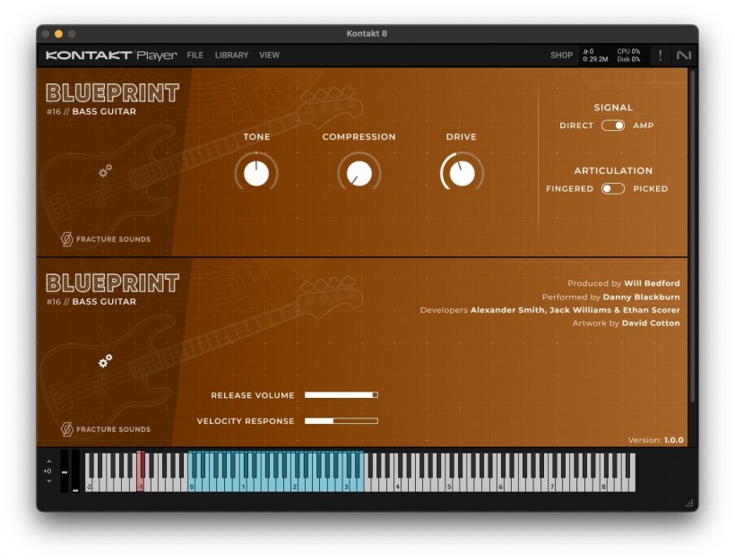Click the Velocity Response slider

342,421
